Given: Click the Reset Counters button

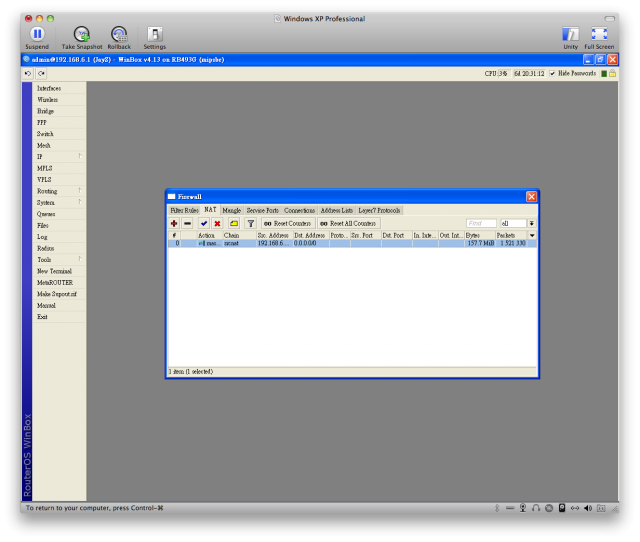Looking at the screenshot, I should click(x=288, y=223).
